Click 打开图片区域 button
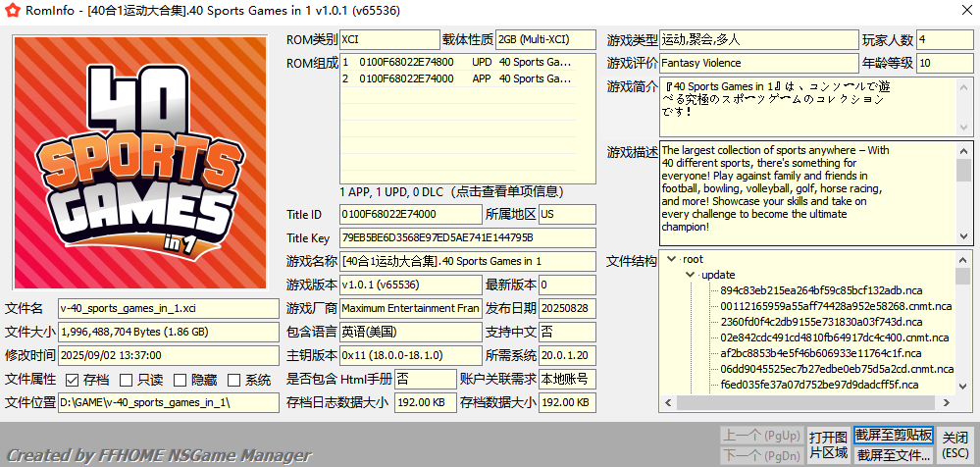This screenshot has height=467, width=980. point(828,444)
